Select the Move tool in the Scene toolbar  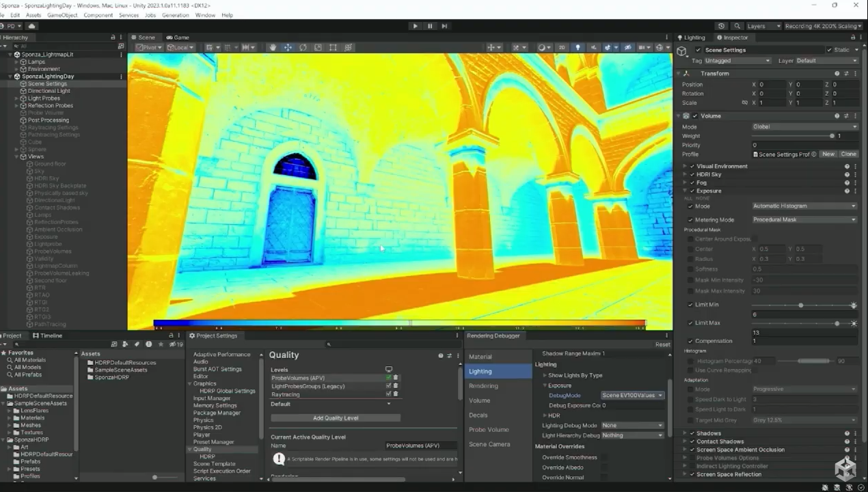pos(288,47)
